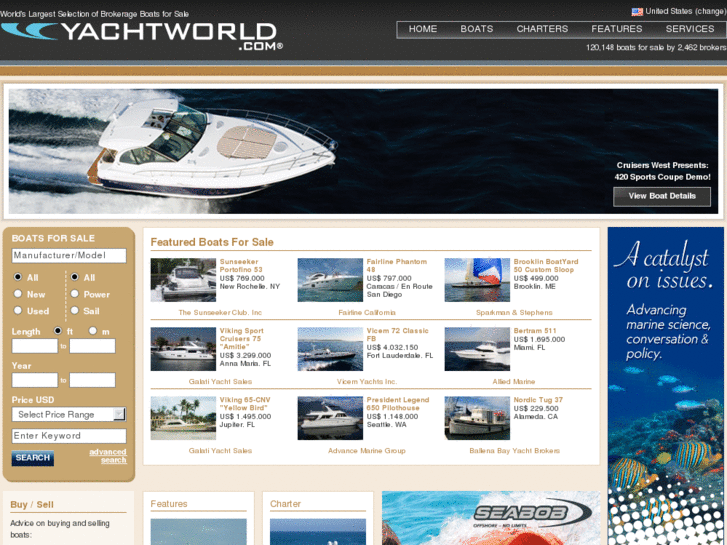The image size is (727, 545).
Task: Open the President Legend 650 Pilothouse thumbnail
Action: (x=330, y=418)
